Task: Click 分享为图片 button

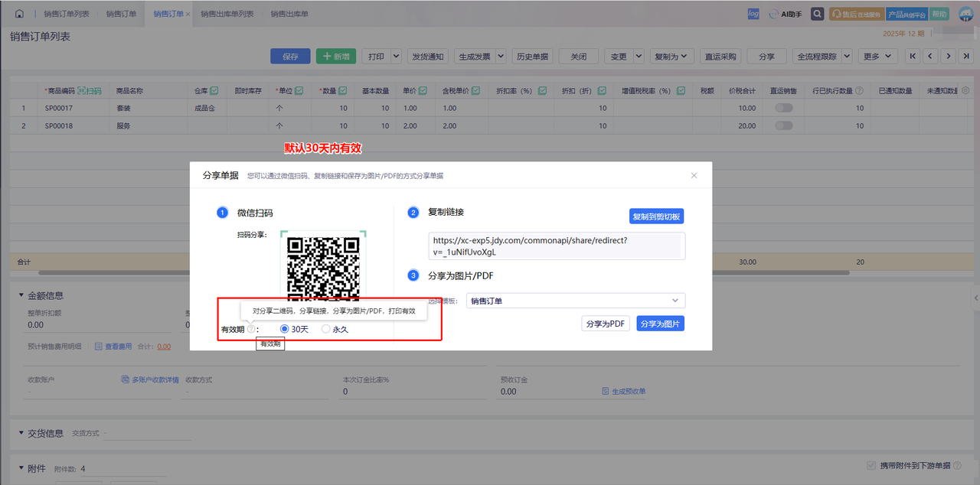Action: pyautogui.click(x=660, y=324)
